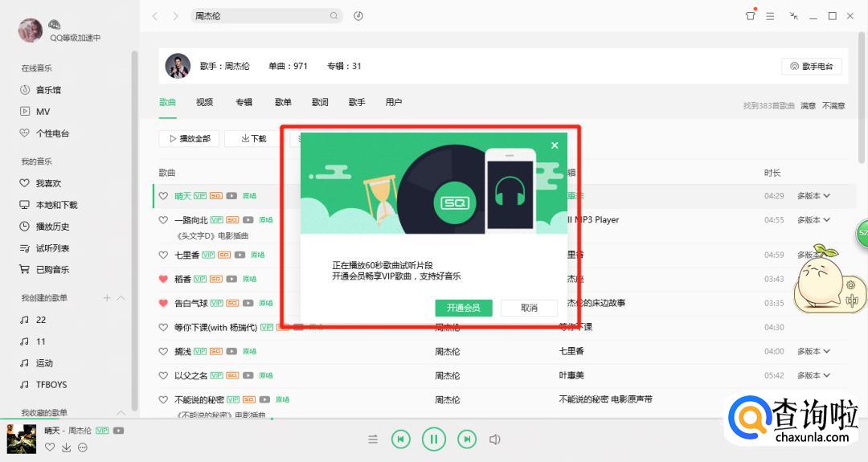Screen dimensions: 868x462
Task: Collapse 我收藏的歌单 section
Action: [121, 413]
